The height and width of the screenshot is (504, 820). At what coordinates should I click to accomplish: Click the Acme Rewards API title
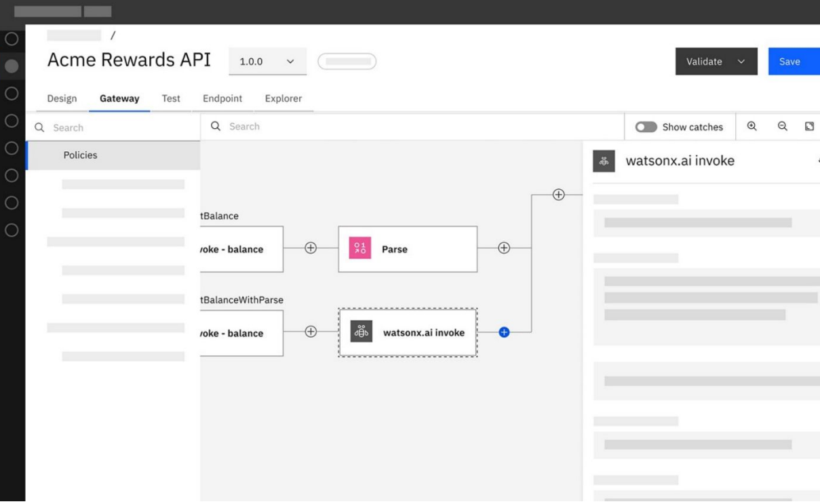pos(129,60)
